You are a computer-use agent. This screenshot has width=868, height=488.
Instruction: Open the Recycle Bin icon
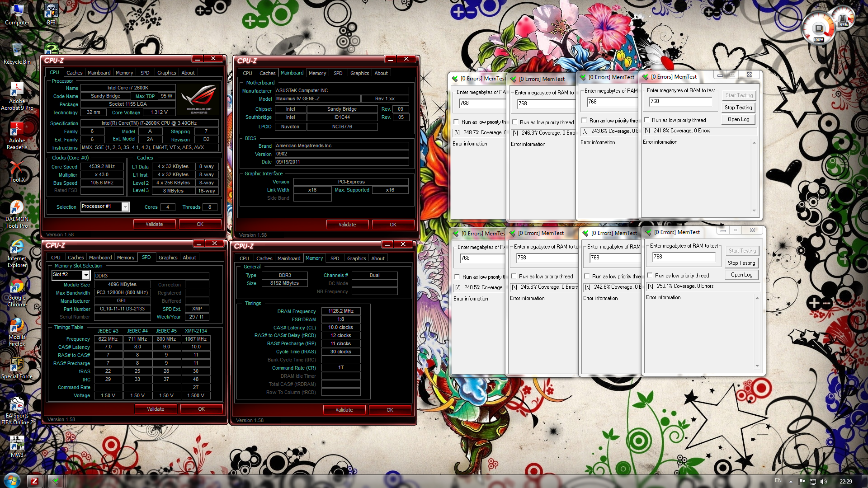(x=17, y=51)
